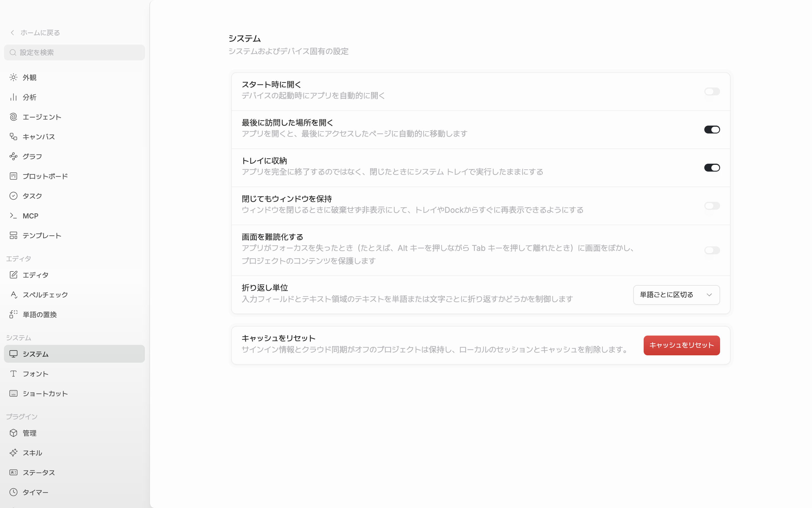Click the プロットボード board icon

(x=14, y=176)
